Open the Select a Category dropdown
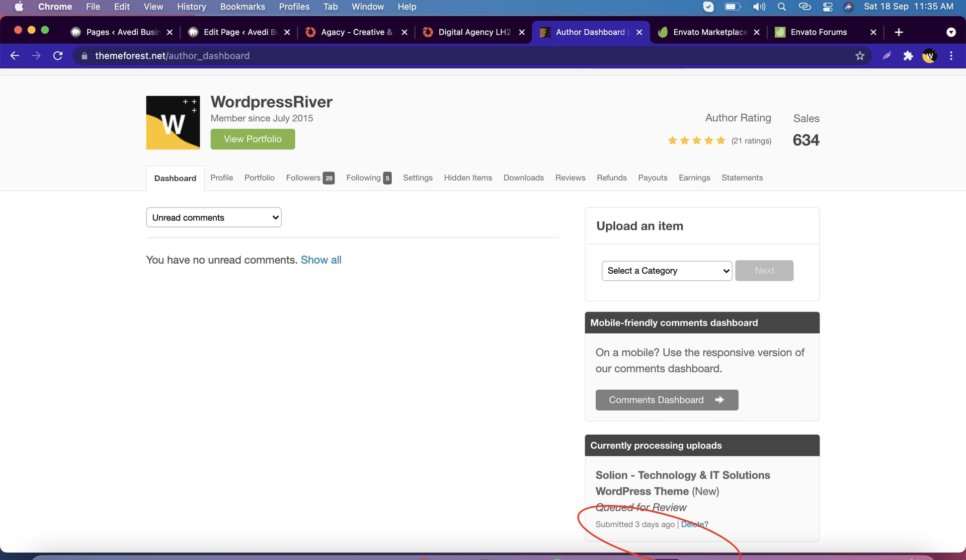 tap(666, 271)
